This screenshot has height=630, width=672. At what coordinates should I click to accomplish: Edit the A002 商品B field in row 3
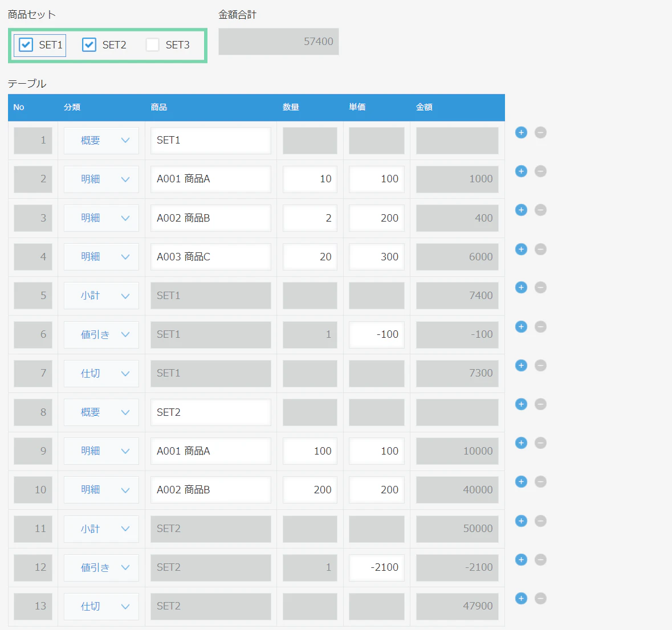pyautogui.click(x=210, y=218)
